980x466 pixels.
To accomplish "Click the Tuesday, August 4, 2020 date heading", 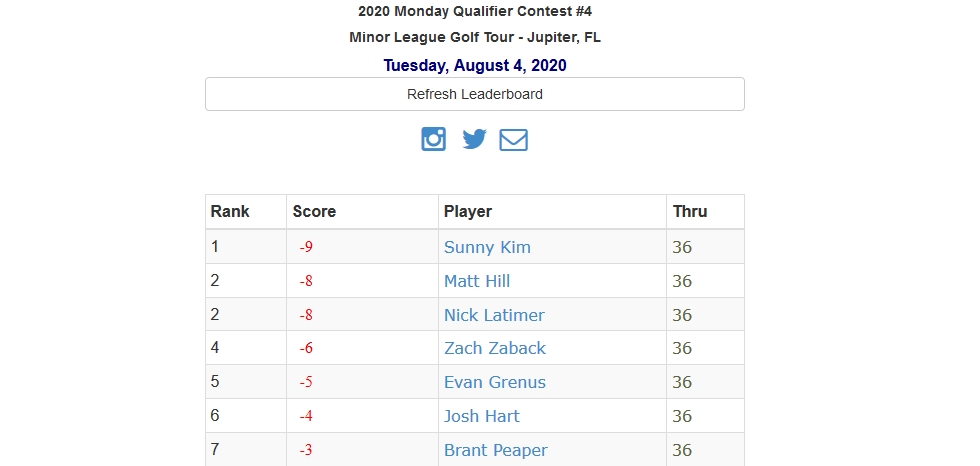I will (x=475, y=66).
